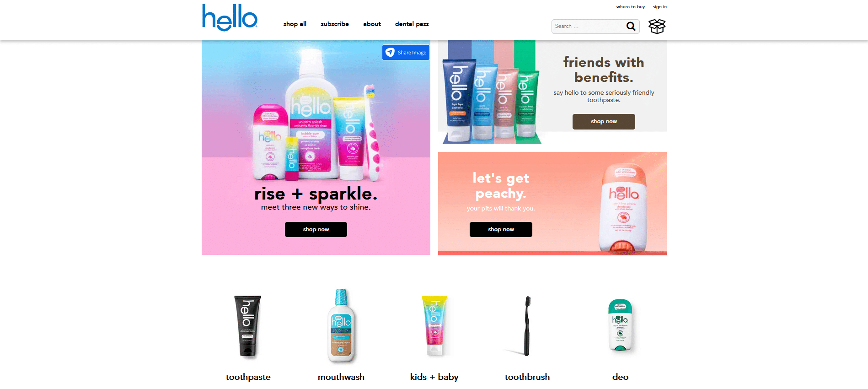Select the mouthwash bottle image
This screenshot has height=389, width=868.
point(341,326)
